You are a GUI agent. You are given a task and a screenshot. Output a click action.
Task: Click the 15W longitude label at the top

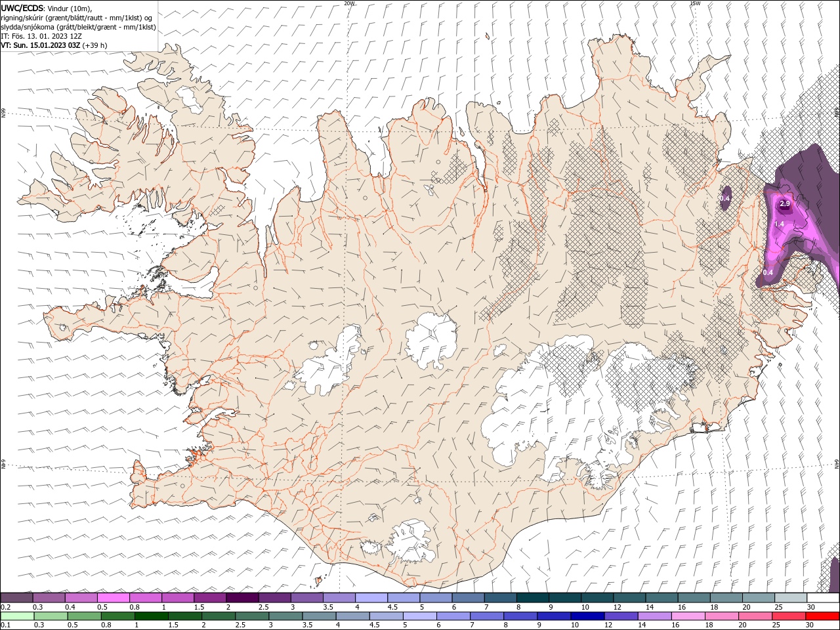coord(695,3)
